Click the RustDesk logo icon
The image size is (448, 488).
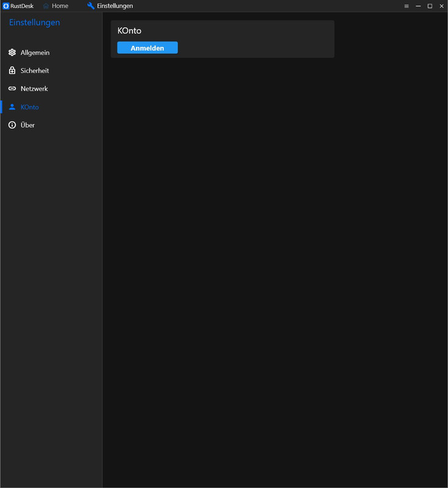6,6
